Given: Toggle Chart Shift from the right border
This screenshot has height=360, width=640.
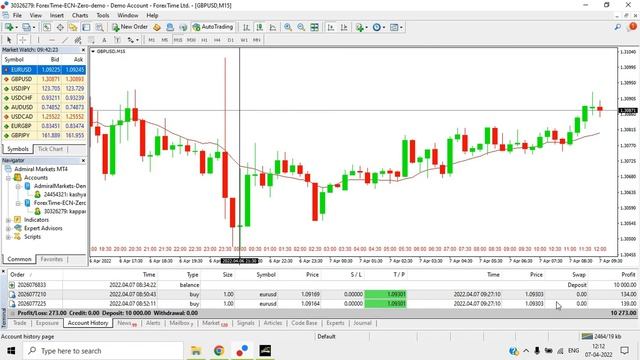Looking at the screenshot, I should (344, 27).
